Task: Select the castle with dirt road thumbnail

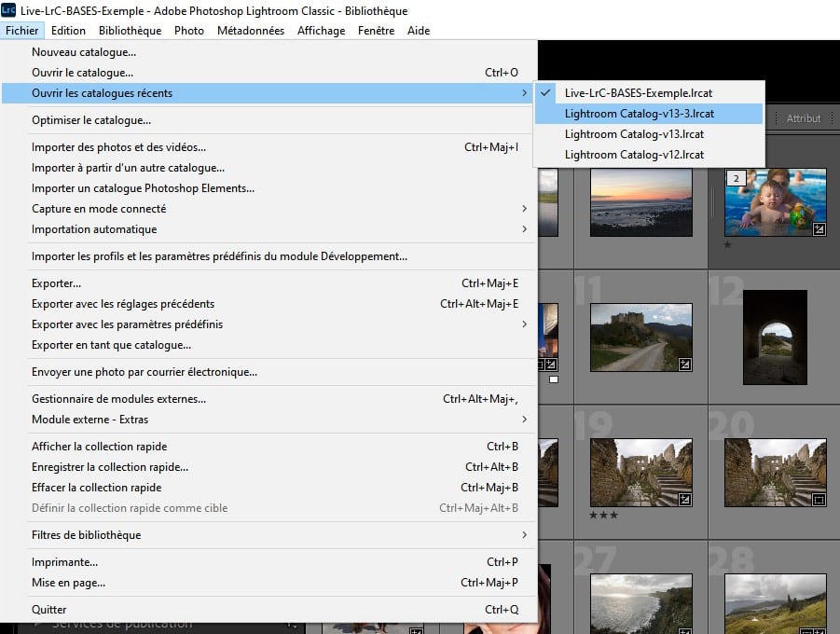Action: [x=640, y=338]
